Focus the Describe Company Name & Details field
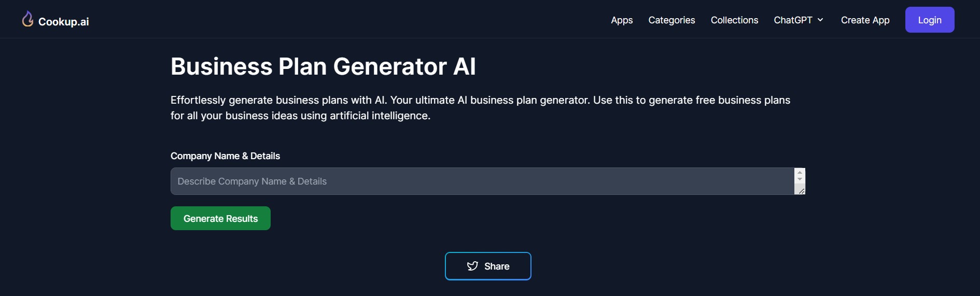Image resolution: width=980 pixels, height=296 pixels. (x=482, y=181)
